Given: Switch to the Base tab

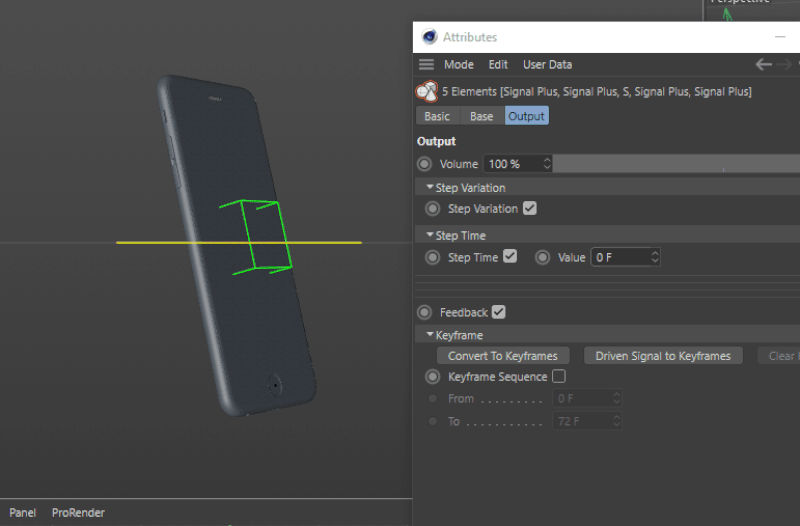Looking at the screenshot, I should (x=482, y=116).
